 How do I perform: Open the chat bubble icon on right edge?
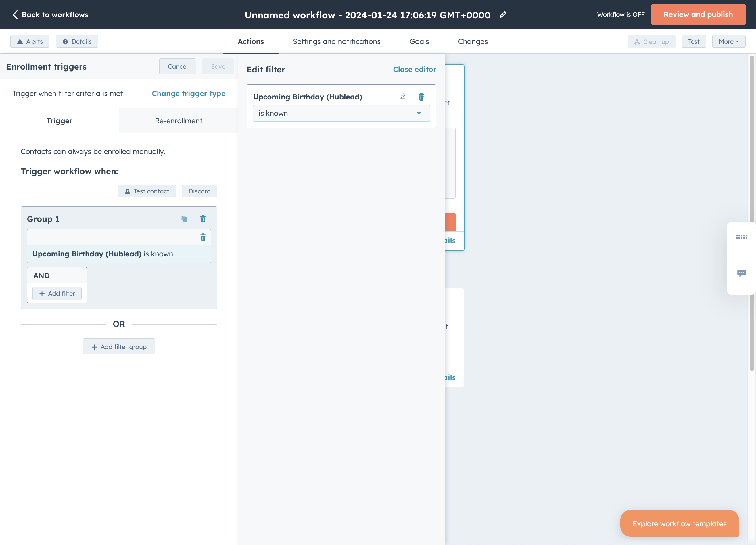click(x=741, y=273)
